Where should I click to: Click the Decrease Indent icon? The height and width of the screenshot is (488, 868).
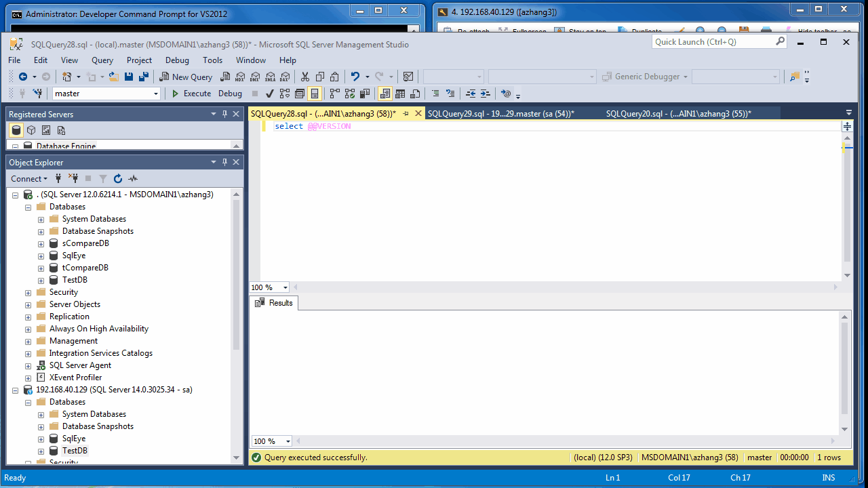471,94
